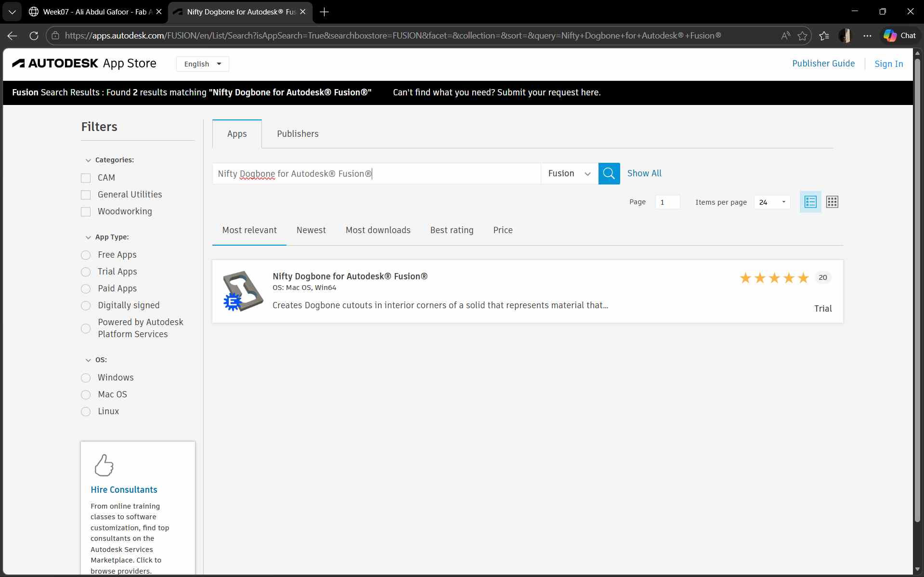Filter by Linux operating system

(86, 412)
